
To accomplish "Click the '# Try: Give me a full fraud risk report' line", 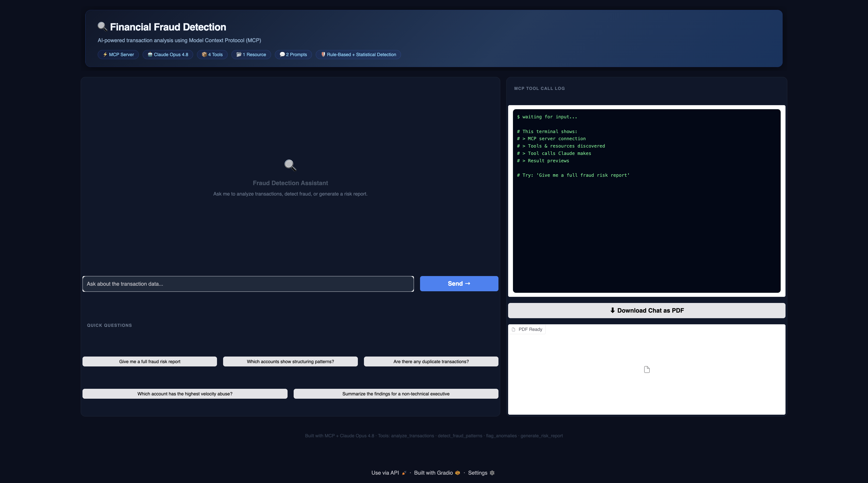I will [x=573, y=175].
